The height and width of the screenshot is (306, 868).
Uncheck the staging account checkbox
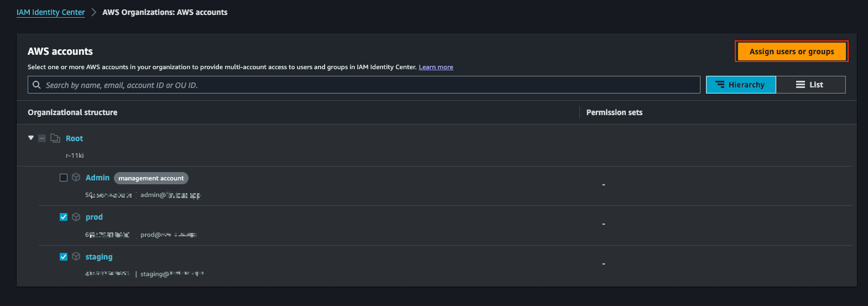point(64,257)
